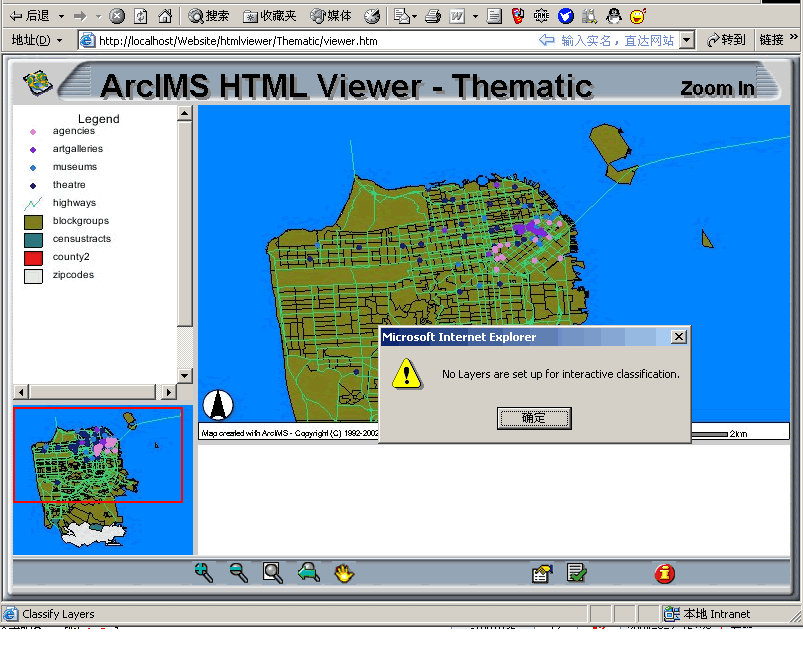Open the Forward history dropdown arrow

98,16
